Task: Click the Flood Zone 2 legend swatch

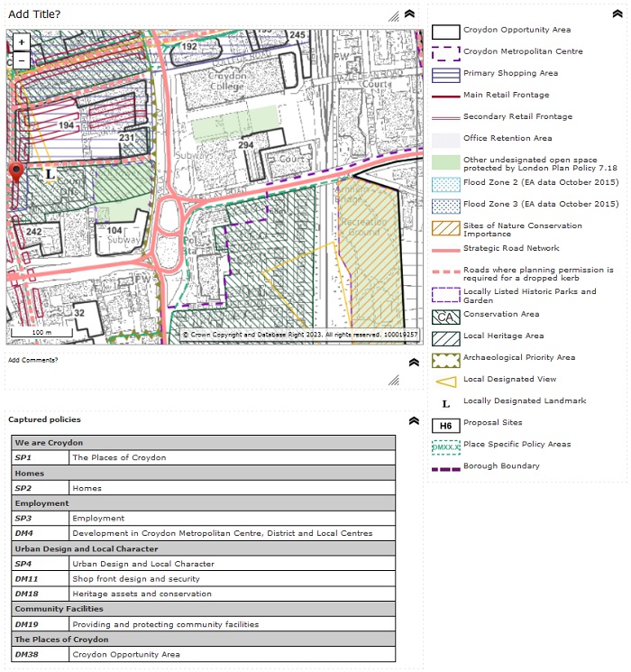Action: [x=446, y=184]
